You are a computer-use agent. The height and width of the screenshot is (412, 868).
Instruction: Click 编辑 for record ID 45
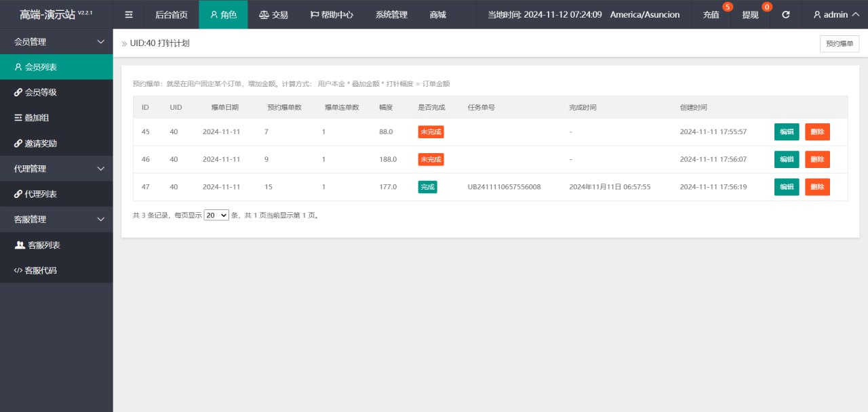click(x=787, y=132)
